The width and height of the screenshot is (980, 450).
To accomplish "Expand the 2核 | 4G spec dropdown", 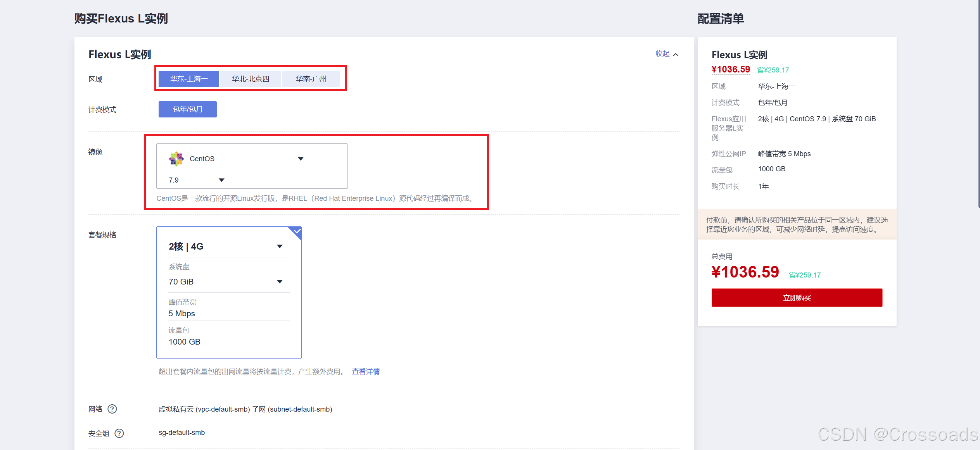I will 280,247.
